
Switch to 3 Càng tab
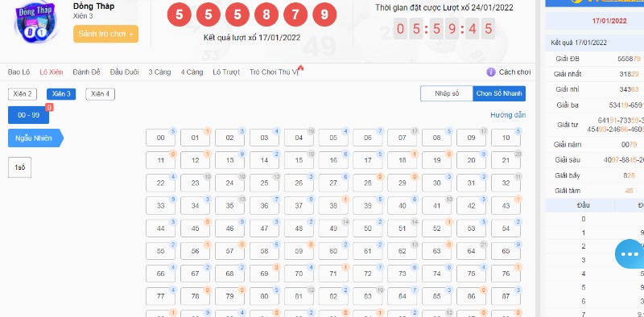[159, 72]
